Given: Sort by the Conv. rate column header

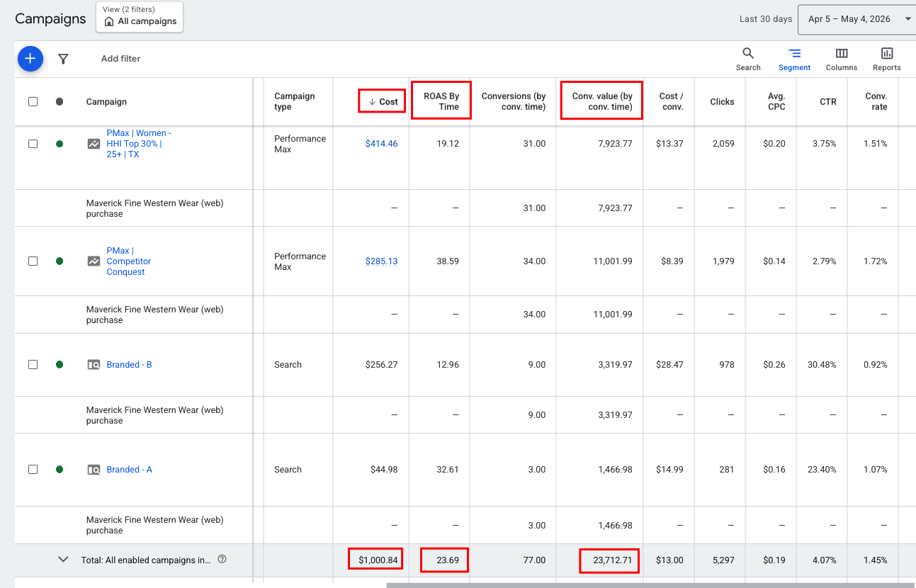Looking at the screenshot, I should click(876, 101).
